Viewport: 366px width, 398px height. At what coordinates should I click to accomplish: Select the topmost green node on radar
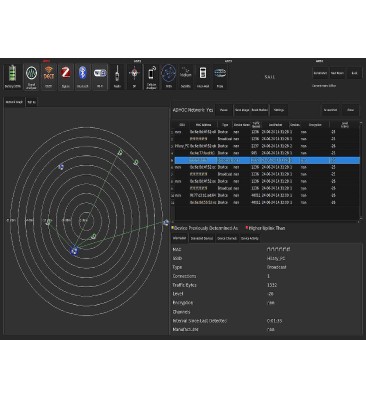(120, 153)
